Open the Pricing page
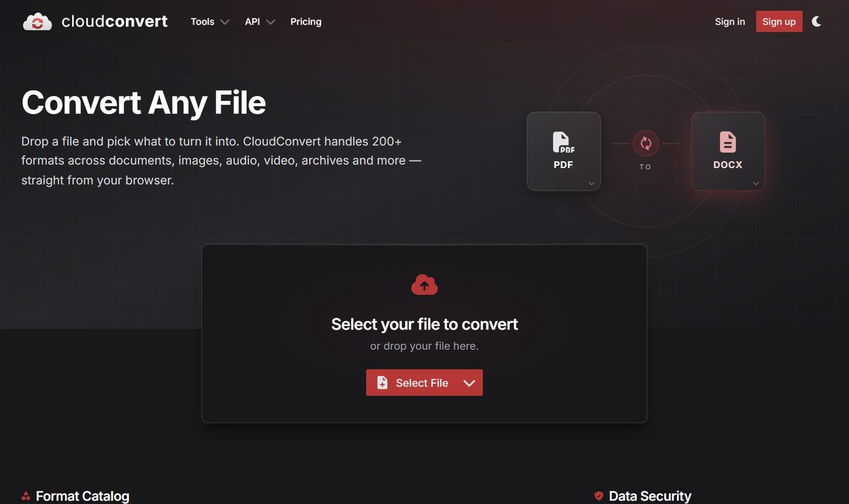Viewport: 849px width, 504px height. point(306,22)
